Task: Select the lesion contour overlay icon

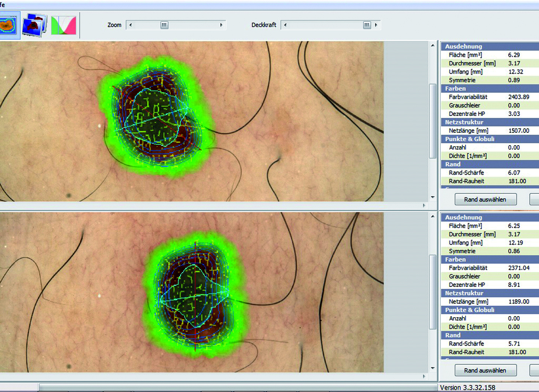Action: point(8,25)
